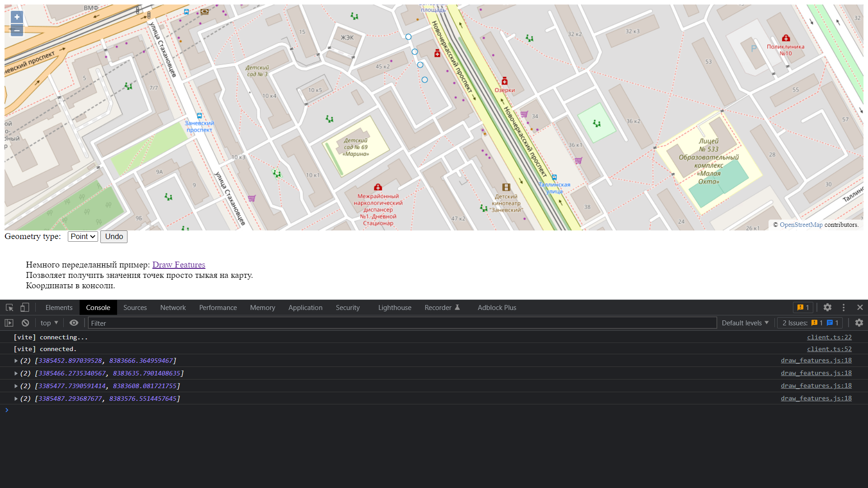The height and width of the screenshot is (488, 868).
Task: Open the Lighthouse tab
Action: (x=395, y=307)
